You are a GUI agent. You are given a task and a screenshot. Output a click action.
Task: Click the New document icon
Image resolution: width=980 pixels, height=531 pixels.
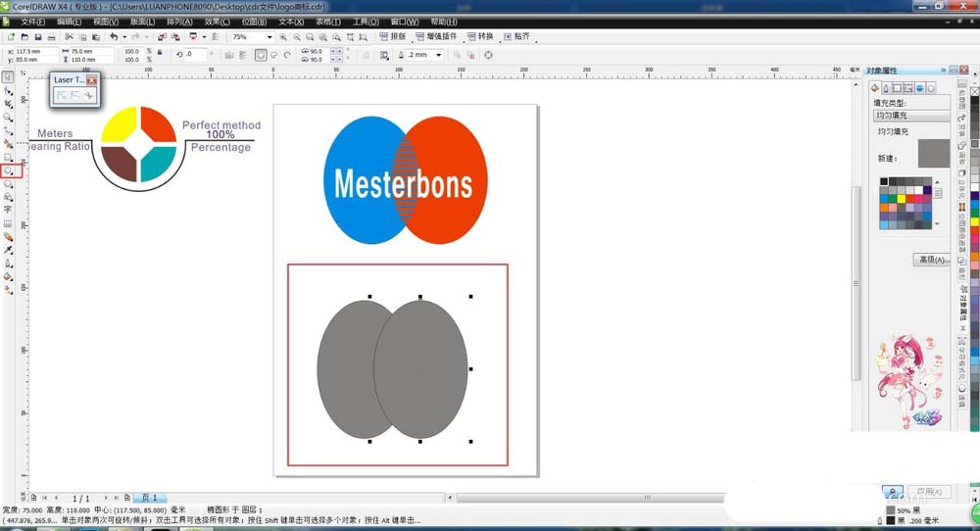[x=11, y=37]
